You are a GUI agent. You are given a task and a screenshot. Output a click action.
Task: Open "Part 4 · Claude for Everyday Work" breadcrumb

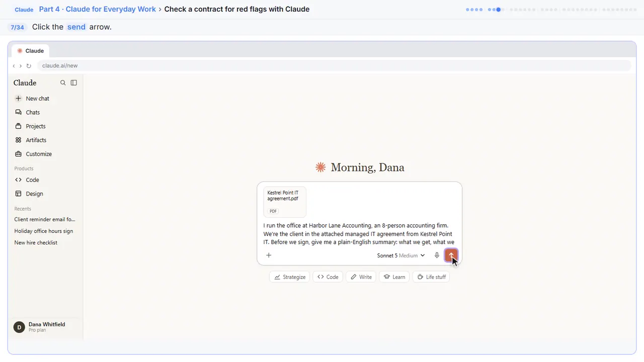[98, 9]
